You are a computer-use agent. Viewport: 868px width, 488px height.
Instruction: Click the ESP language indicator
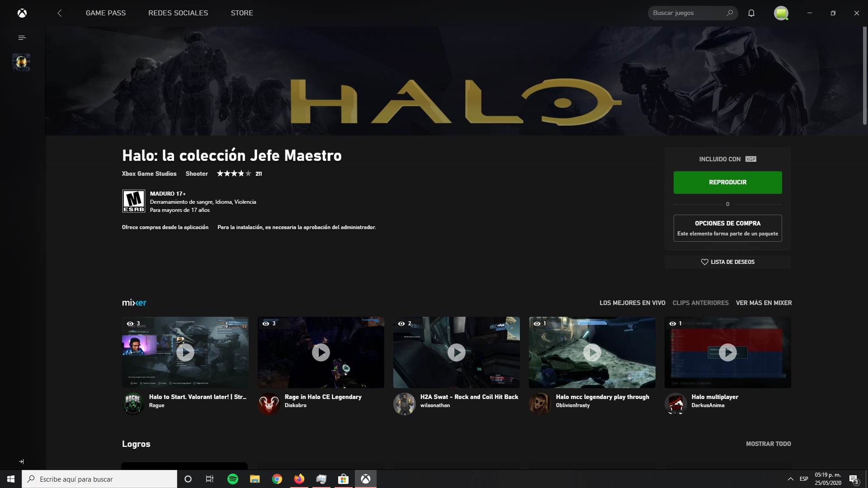tap(804, 479)
